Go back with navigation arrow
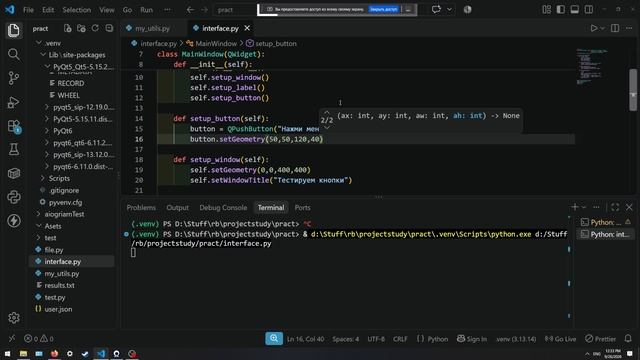This screenshot has width=640, height=360. click(190, 9)
